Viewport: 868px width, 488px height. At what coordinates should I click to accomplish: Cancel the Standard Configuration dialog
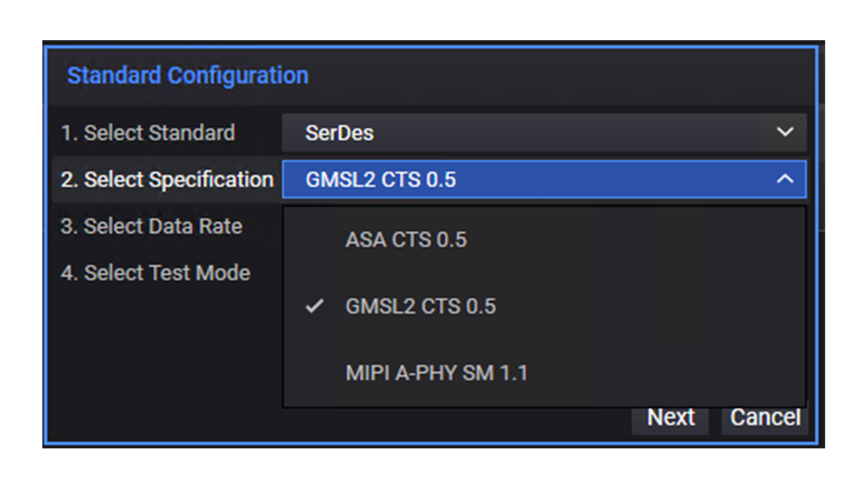tap(765, 418)
